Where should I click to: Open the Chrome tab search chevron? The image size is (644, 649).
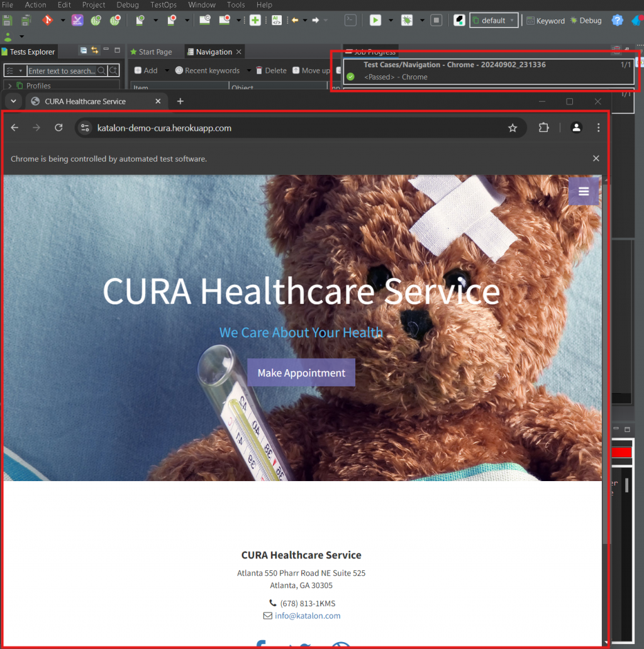click(x=14, y=101)
